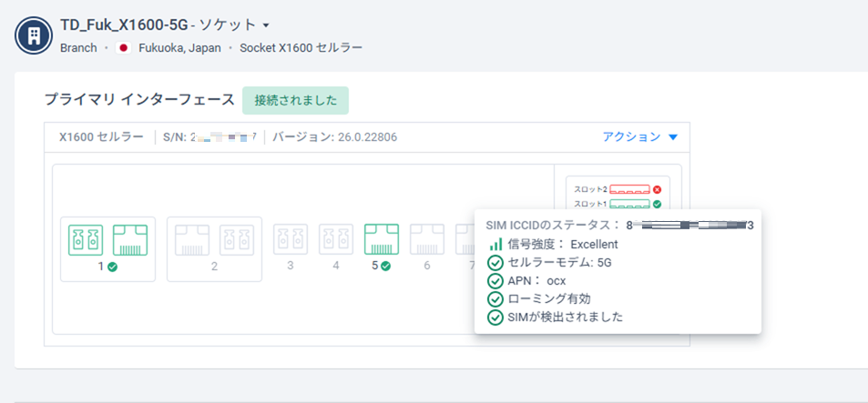
Task: Click the Fukuoka, Japan location text
Action: point(180,48)
